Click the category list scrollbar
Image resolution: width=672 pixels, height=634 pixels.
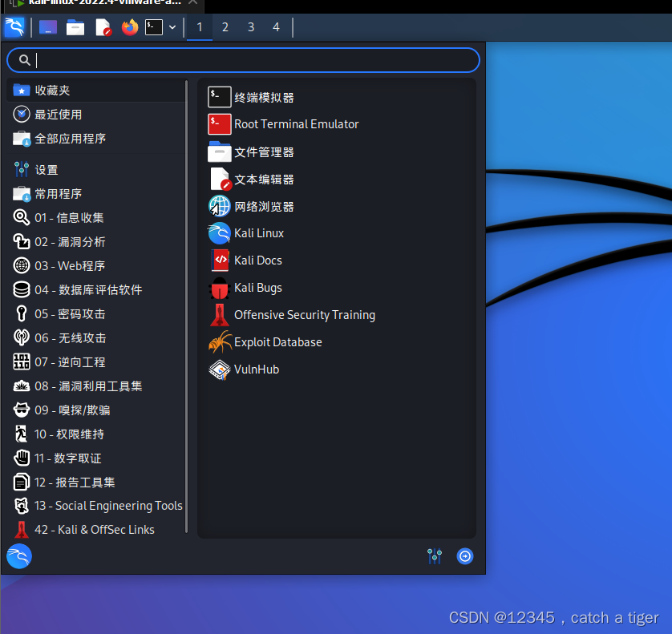186,306
